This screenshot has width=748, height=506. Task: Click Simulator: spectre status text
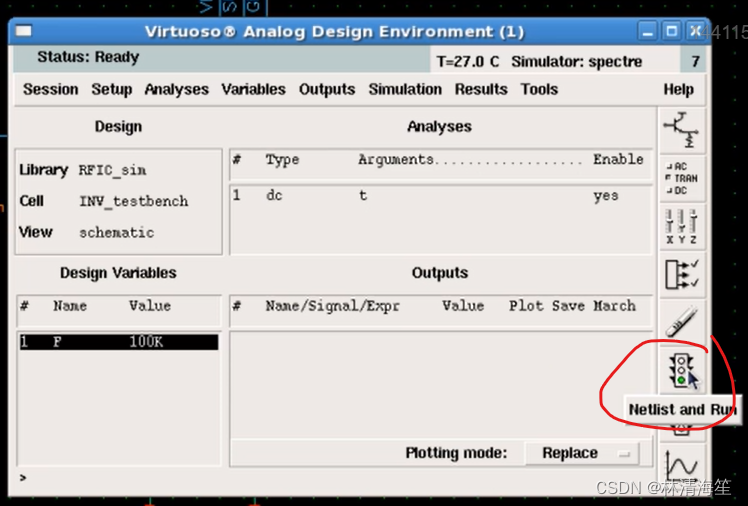pos(577,62)
